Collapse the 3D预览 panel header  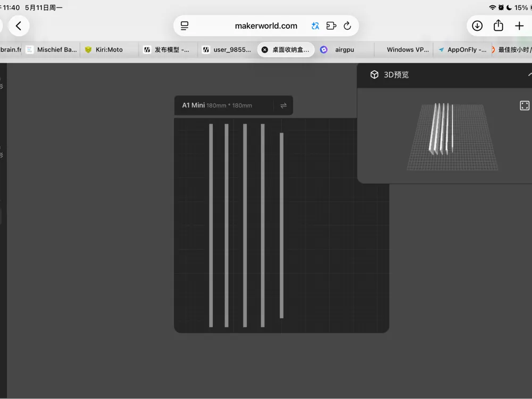(x=529, y=74)
